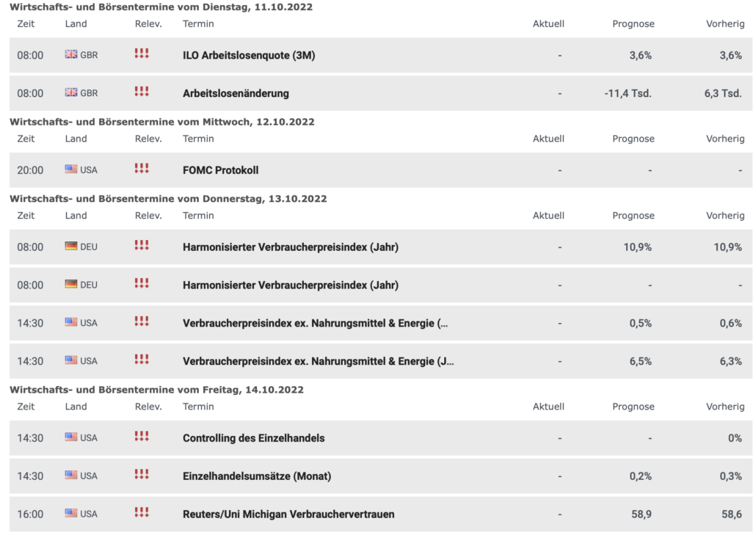Open the ILO Arbeitslosenquote (3M) event
756x535 pixels.
coord(249,55)
